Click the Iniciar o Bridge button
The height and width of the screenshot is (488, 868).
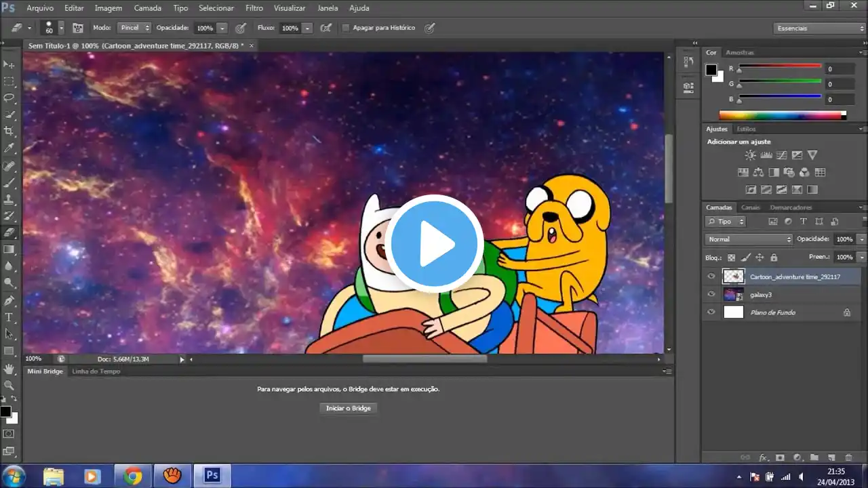(x=348, y=408)
